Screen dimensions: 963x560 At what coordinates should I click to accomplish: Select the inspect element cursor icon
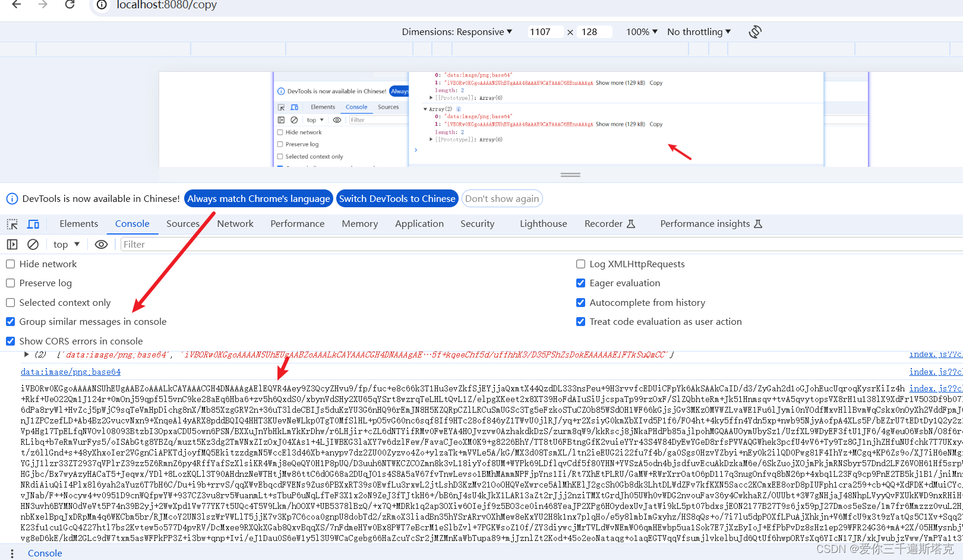12,224
